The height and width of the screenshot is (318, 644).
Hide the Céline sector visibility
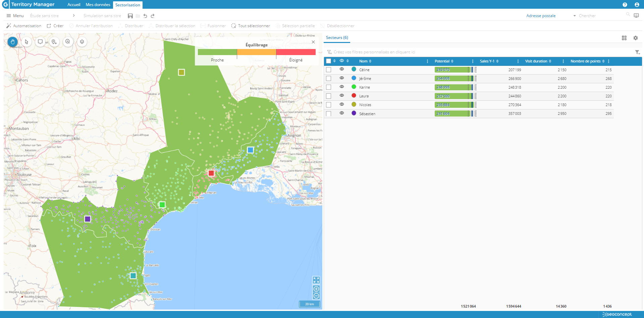342,69
